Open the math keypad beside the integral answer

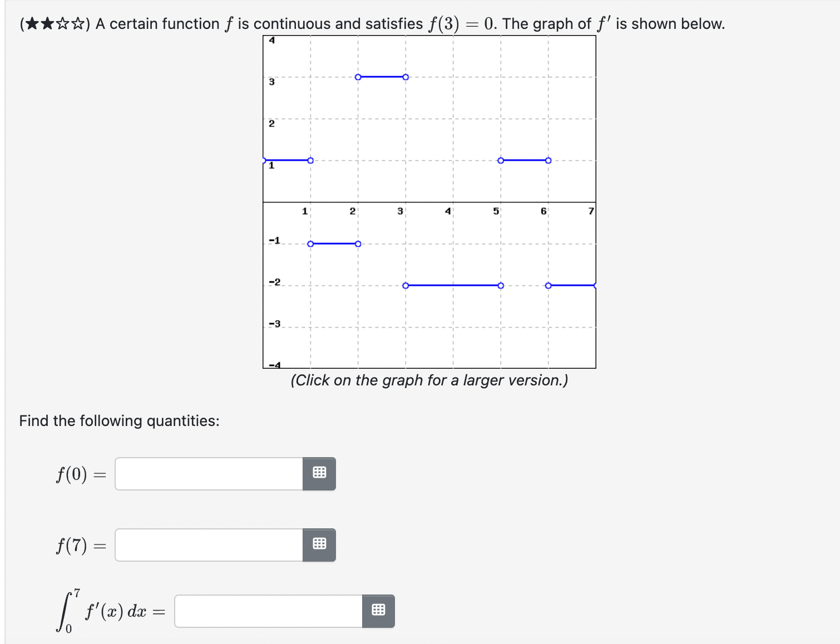(378, 610)
